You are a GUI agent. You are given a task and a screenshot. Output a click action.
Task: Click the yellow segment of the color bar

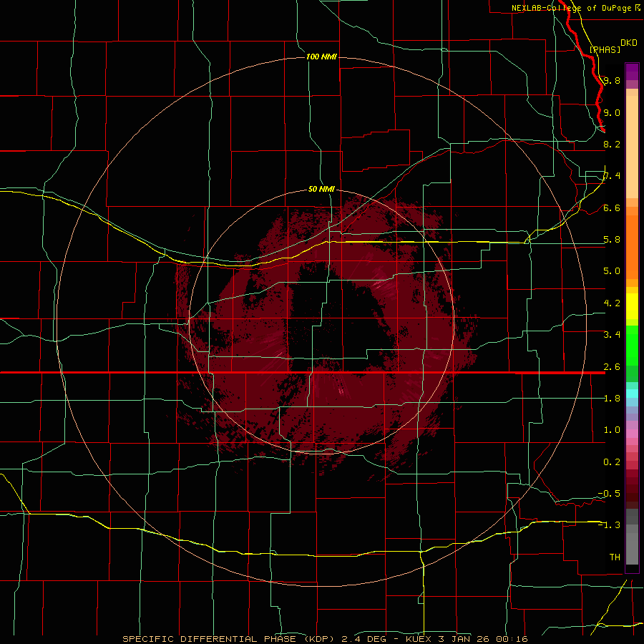(632, 306)
